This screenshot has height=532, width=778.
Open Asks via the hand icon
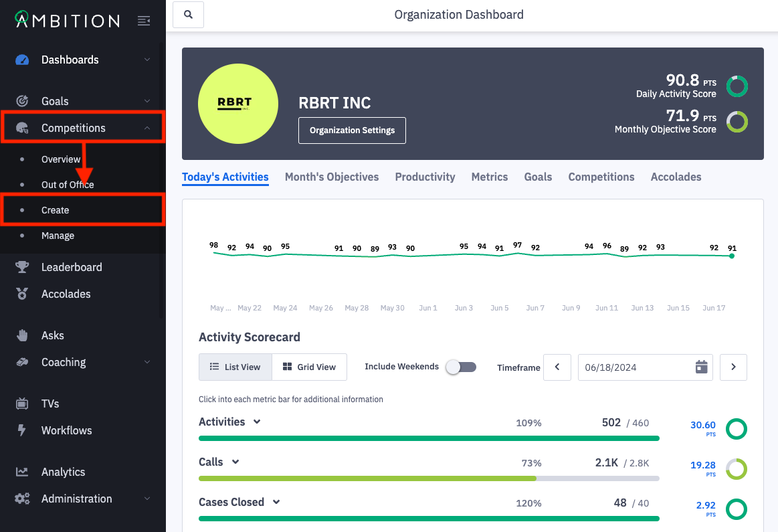tap(22, 335)
